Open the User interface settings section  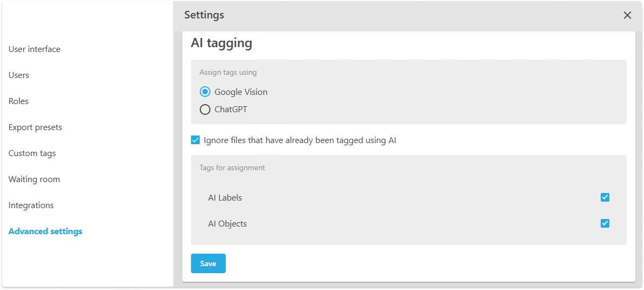tap(35, 49)
